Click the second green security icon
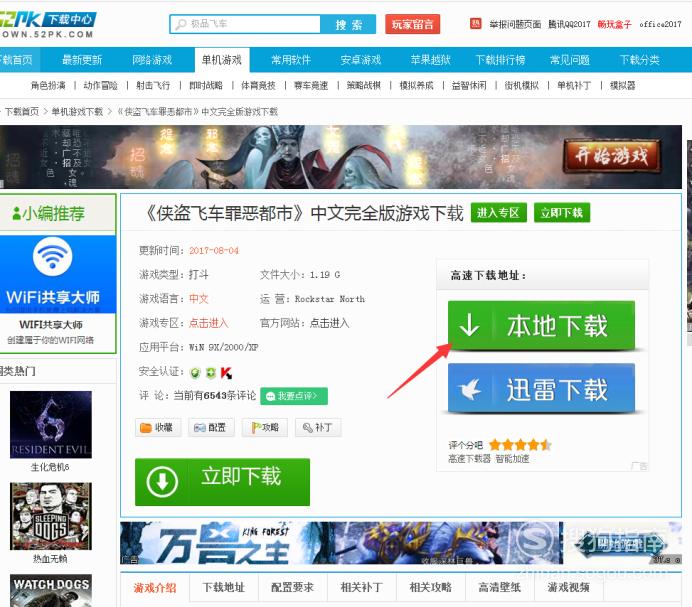This screenshot has height=607, width=692. click(211, 373)
